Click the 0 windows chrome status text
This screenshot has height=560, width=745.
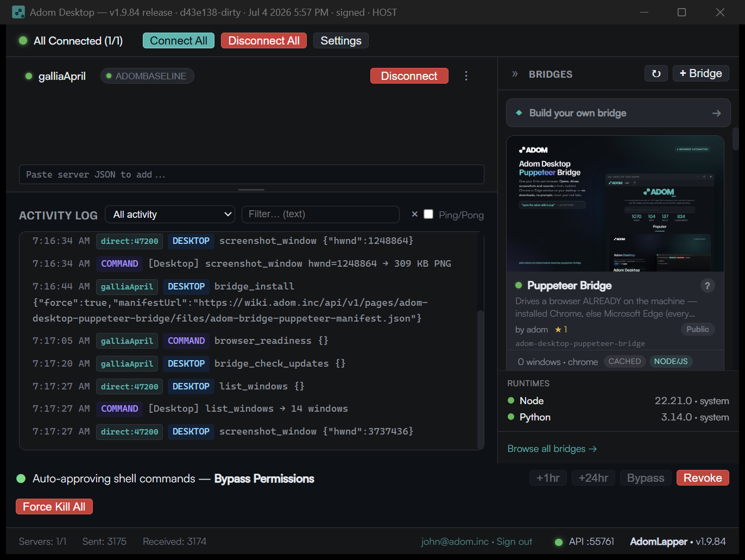pyautogui.click(x=558, y=362)
